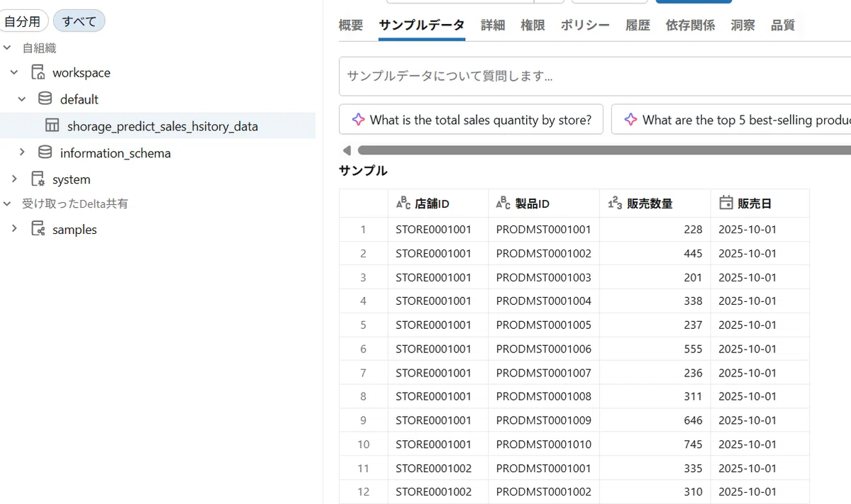Collapse the 自組織 section
The image size is (851, 504).
[7, 48]
